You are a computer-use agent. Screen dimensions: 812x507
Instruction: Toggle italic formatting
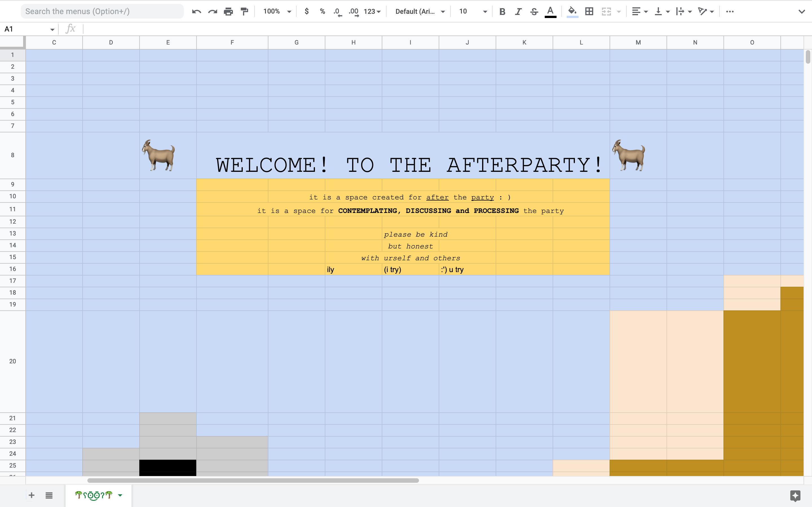[518, 12]
